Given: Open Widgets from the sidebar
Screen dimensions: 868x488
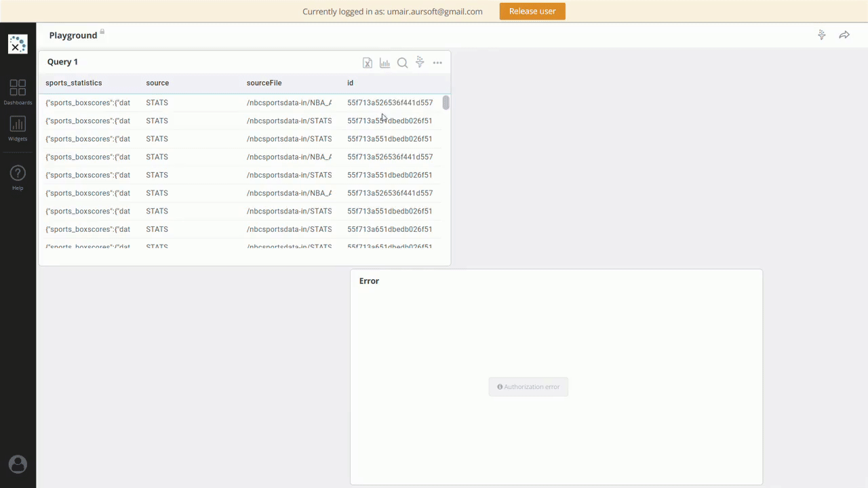Looking at the screenshot, I should 18,128.
